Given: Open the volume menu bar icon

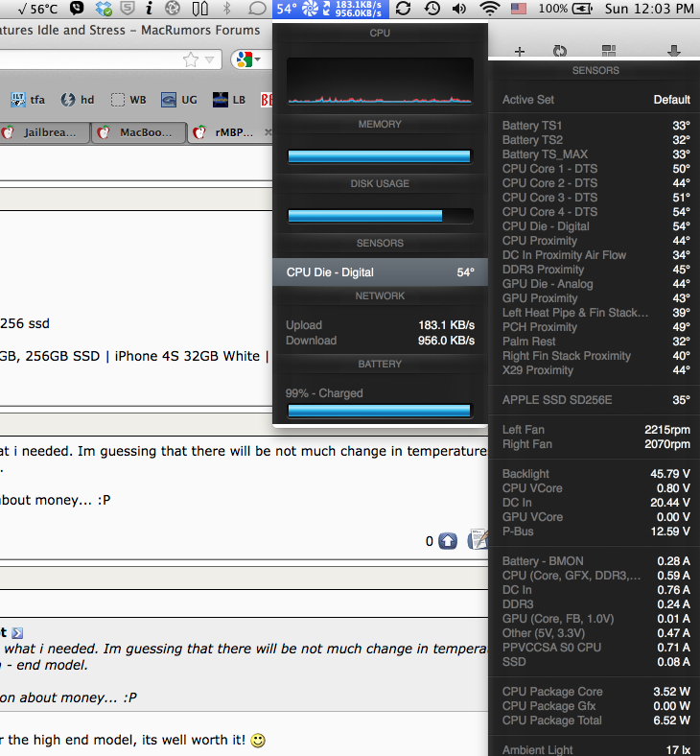Looking at the screenshot, I should pos(459,9).
